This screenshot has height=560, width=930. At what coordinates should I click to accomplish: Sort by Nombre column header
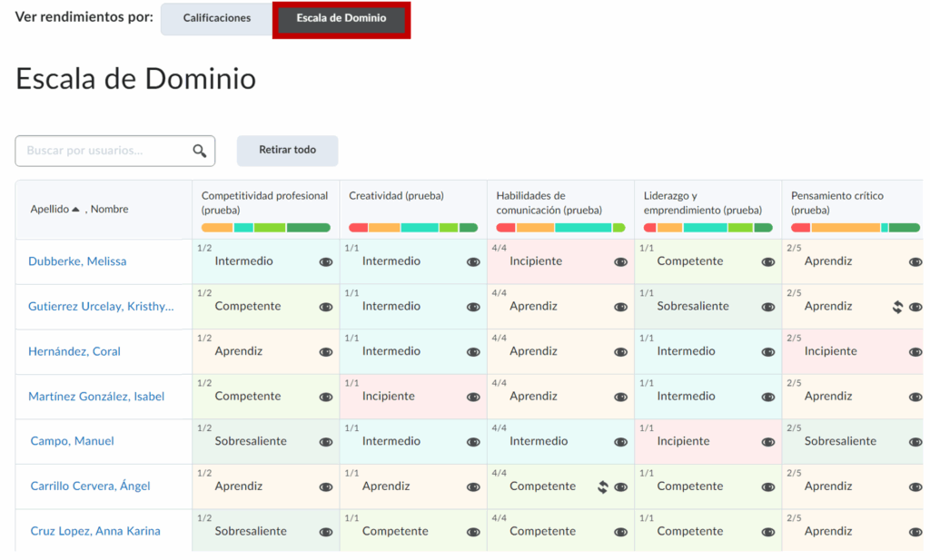[x=110, y=210]
